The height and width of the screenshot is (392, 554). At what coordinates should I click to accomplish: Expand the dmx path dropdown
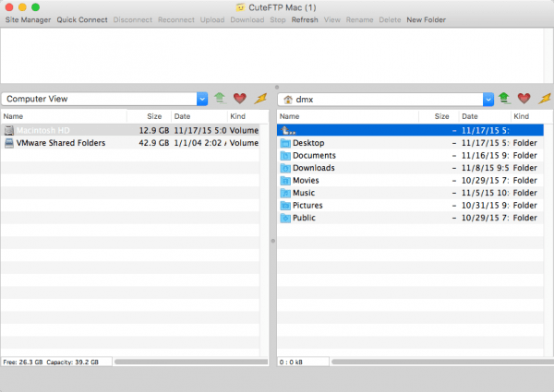pos(488,99)
